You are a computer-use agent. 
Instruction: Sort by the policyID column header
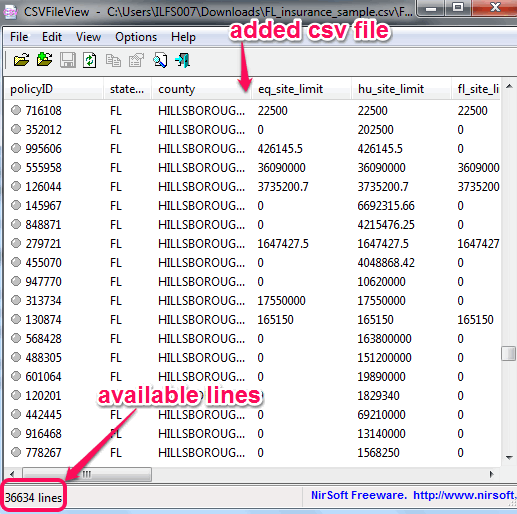coord(53,89)
